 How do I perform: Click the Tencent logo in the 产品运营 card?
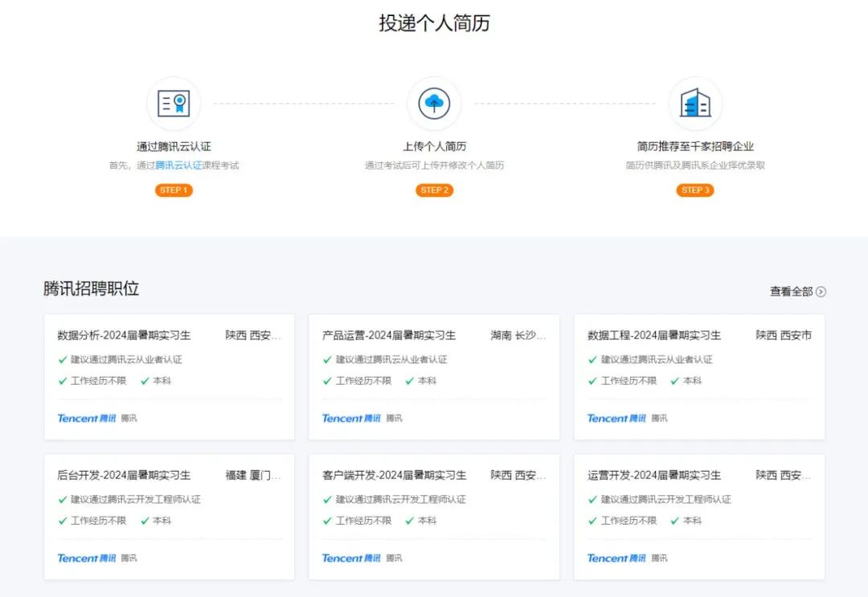(351, 419)
